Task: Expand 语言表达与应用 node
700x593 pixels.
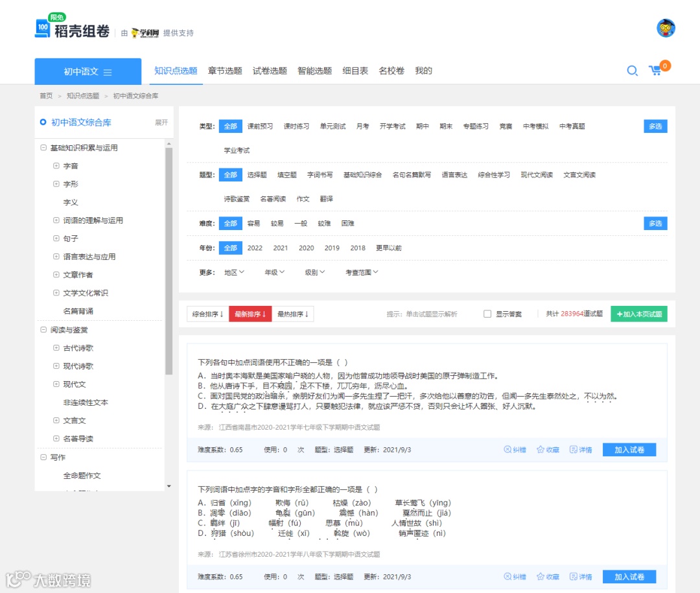Action: click(x=56, y=256)
